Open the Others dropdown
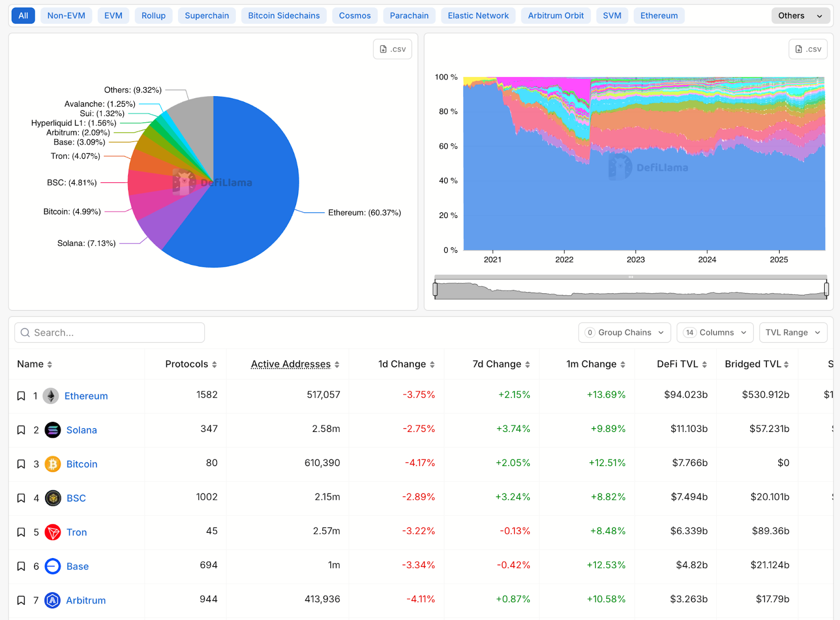Image resolution: width=840 pixels, height=620 pixels. (x=800, y=15)
